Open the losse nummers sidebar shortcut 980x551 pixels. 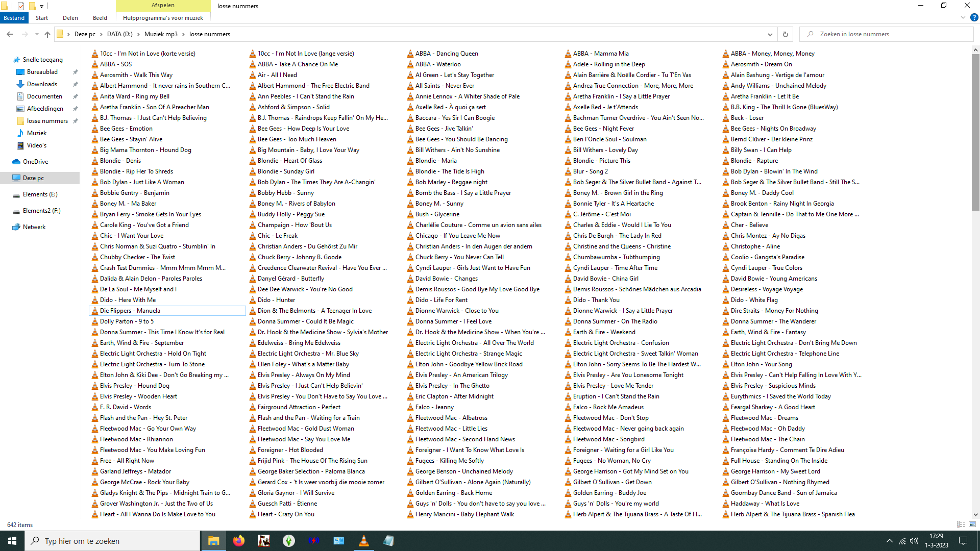[47, 121]
